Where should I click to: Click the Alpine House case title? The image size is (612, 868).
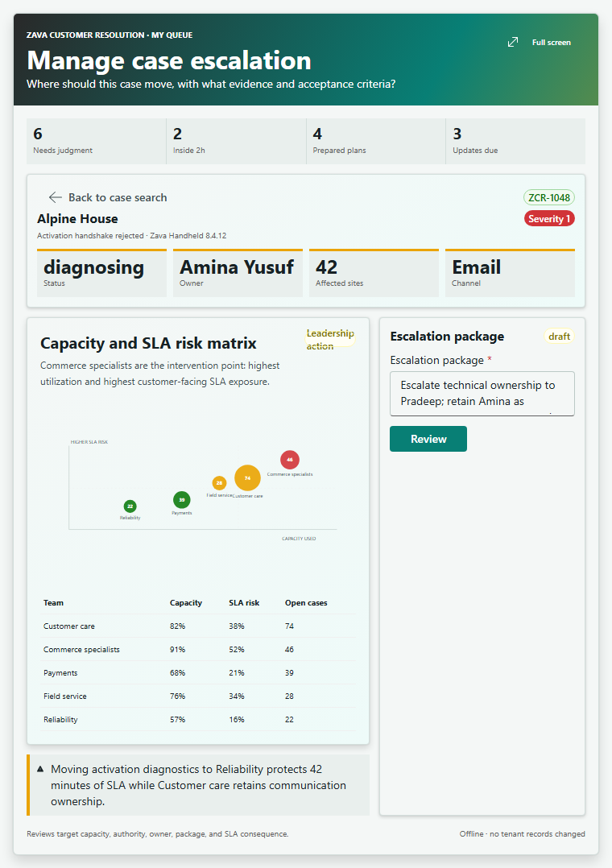click(77, 219)
